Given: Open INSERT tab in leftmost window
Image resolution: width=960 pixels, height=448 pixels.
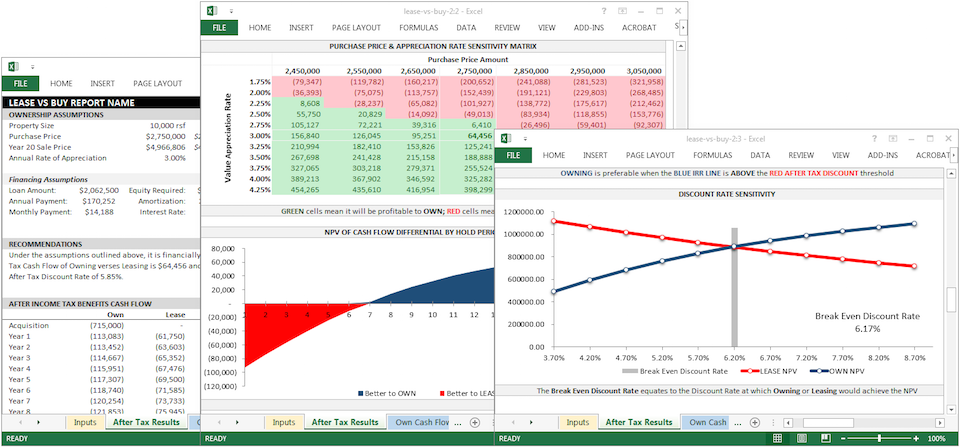Looking at the screenshot, I should pos(102,84).
